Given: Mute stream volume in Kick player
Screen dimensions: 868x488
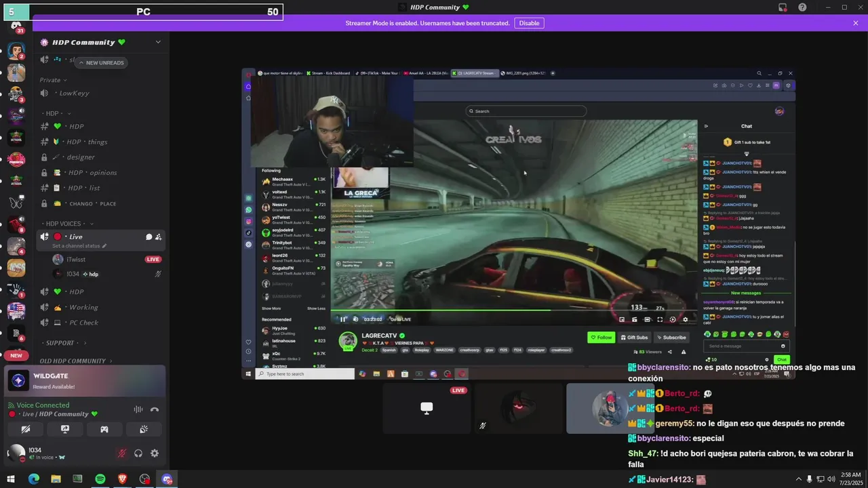Looking at the screenshot, I should (355, 319).
